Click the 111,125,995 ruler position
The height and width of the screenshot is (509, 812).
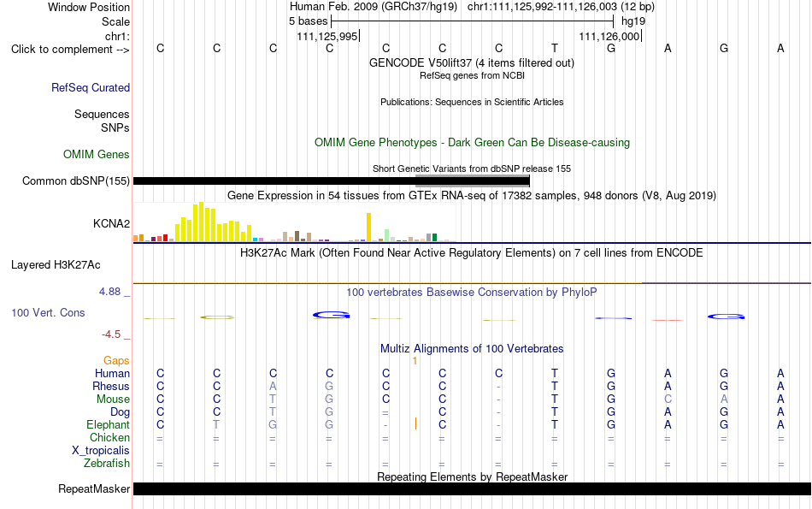point(327,36)
